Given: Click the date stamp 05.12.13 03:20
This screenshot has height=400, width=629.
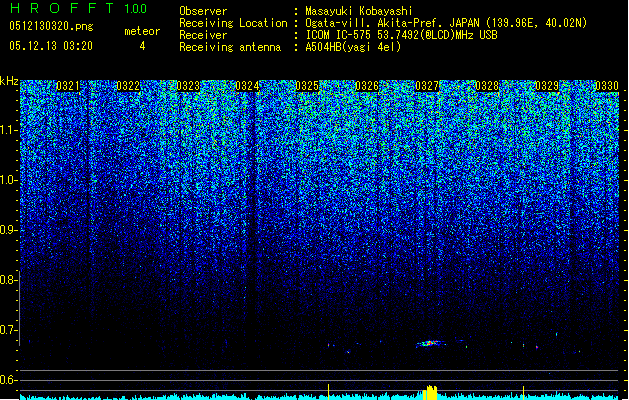Looking at the screenshot, I should pos(51,46).
